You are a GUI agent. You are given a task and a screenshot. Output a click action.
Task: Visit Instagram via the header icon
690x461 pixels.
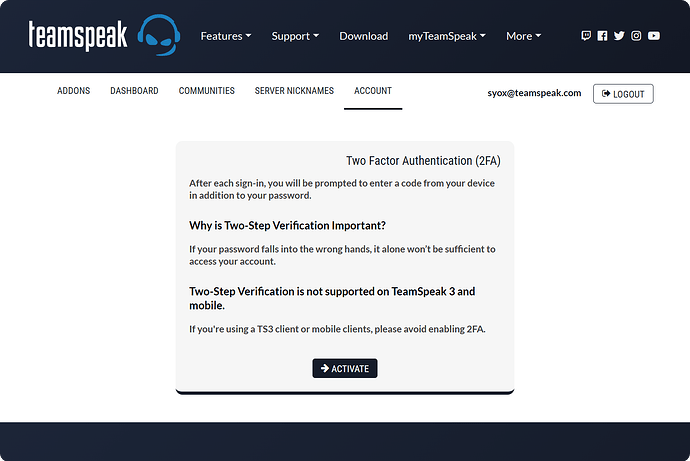(636, 36)
